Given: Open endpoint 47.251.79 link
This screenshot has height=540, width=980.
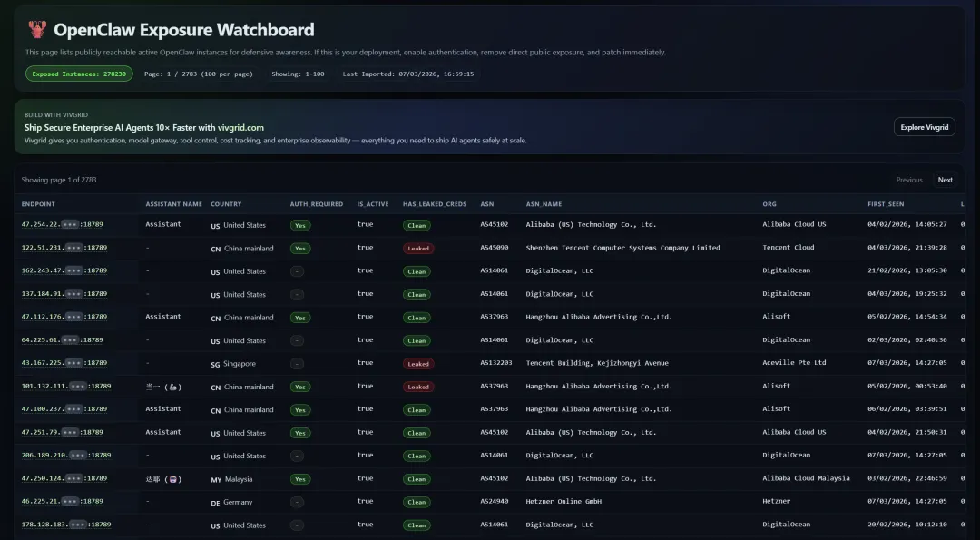Looking at the screenshot, I should [x=62, y=433].
